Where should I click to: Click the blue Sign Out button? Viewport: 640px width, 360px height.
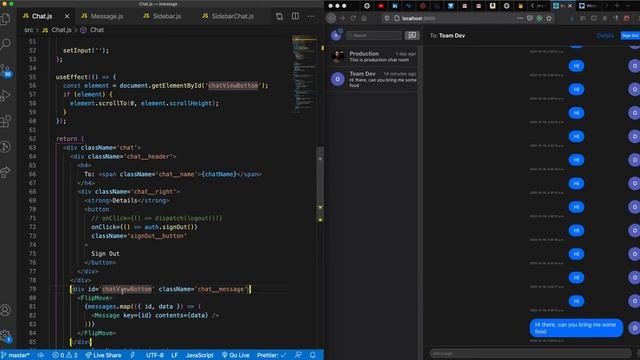pyautogui.click(x=630, y=36)
